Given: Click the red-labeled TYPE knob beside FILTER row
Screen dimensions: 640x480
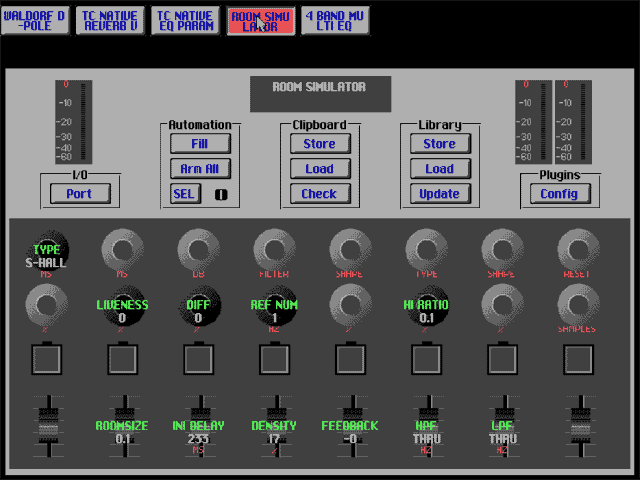Looking at the screenshot, I should pyautogui.click(x=426, y=250).
